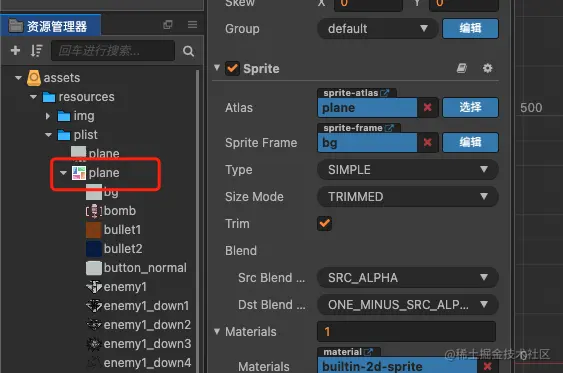Select the enemy1_down4 sprite frame
Screen dimensions: 563x373
coord(138,363)
